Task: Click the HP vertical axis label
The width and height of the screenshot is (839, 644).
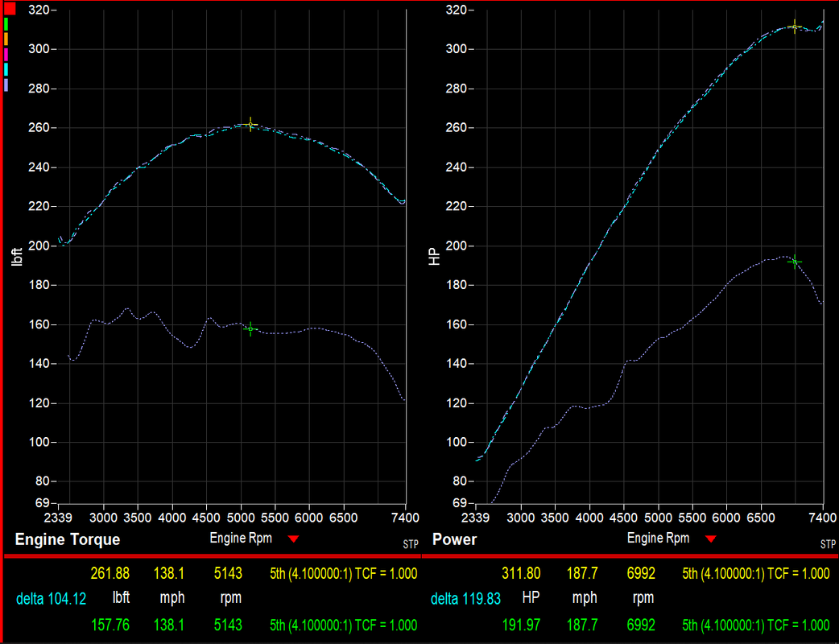Action: click(435, 257)
